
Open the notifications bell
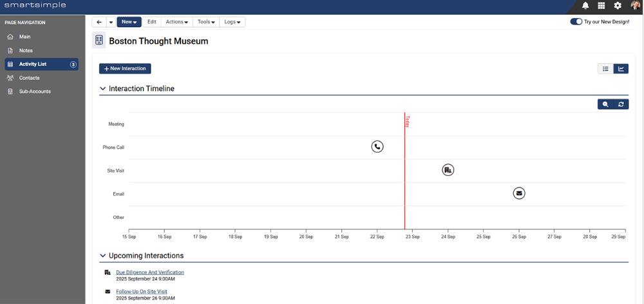pos(585,5)
